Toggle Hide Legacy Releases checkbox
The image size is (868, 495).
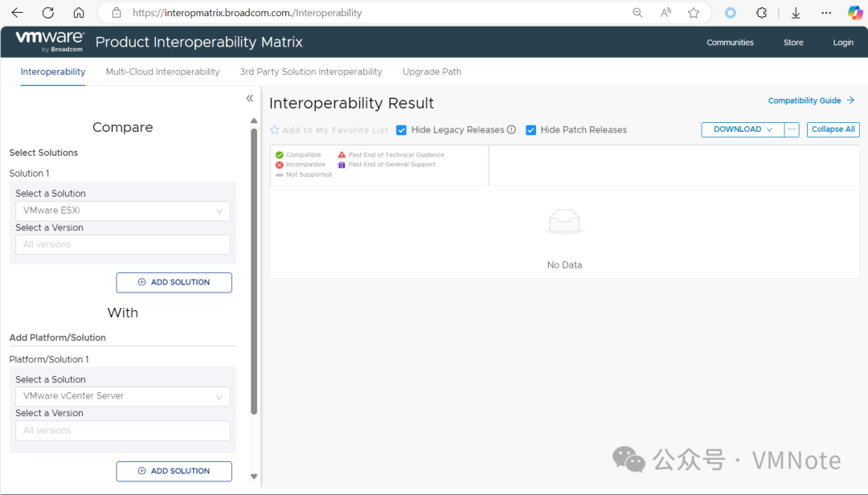click(x=402, y=130)
